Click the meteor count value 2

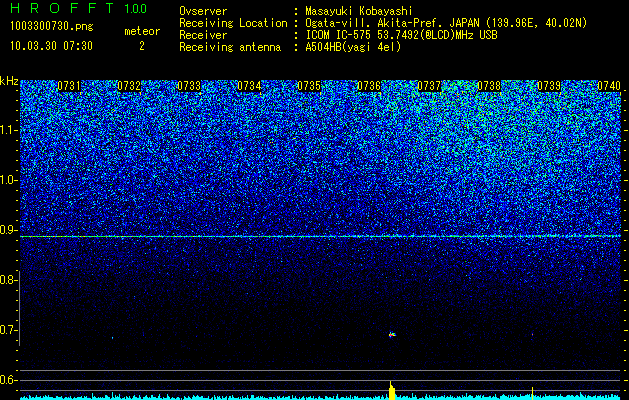click(142, 46)
